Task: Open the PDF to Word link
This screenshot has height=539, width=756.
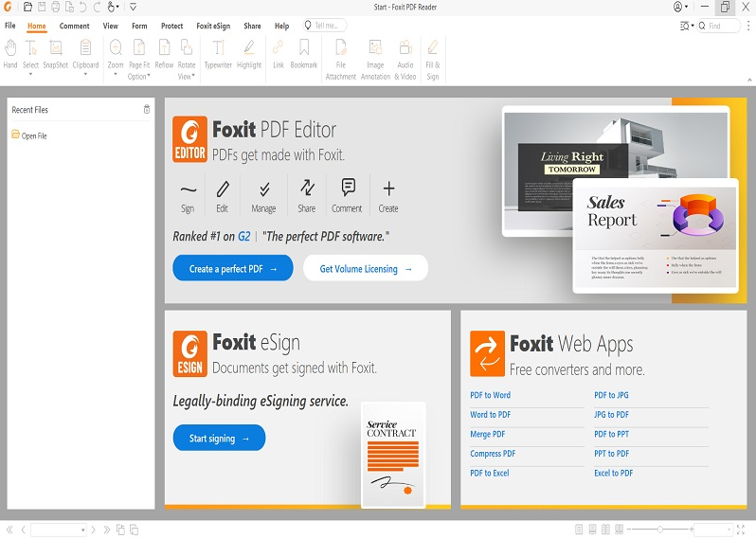Action: tap(490, 395)
